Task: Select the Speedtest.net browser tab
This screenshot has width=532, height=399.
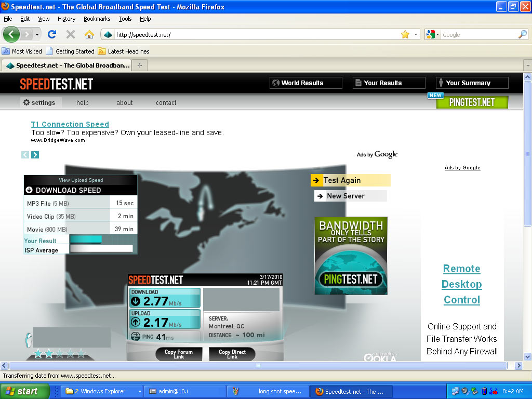Action: [67, 65]
